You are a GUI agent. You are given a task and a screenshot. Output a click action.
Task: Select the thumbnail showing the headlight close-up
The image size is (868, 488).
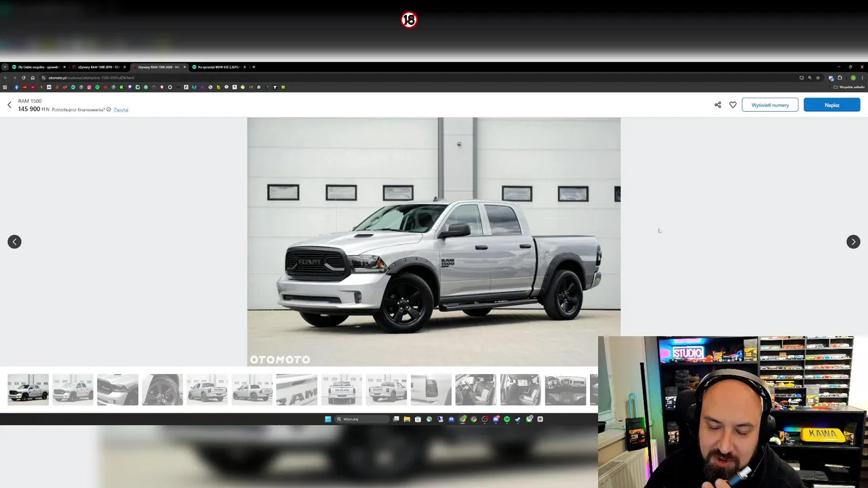(117, 390)
